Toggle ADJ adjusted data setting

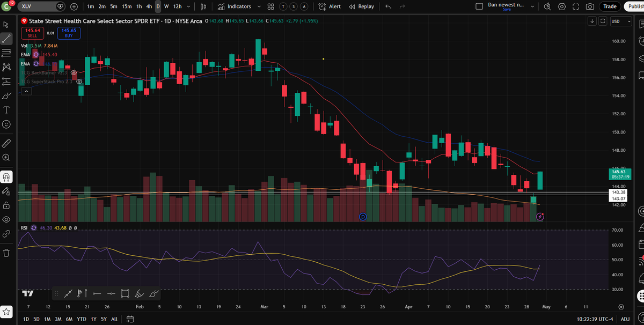pos(626,319)
